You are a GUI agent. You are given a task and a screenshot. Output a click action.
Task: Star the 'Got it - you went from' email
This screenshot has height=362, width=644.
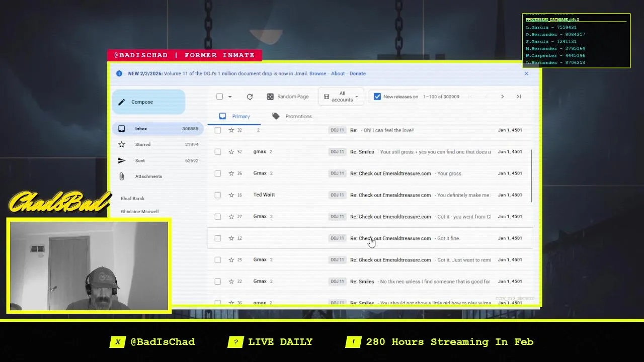click(231, 217)
